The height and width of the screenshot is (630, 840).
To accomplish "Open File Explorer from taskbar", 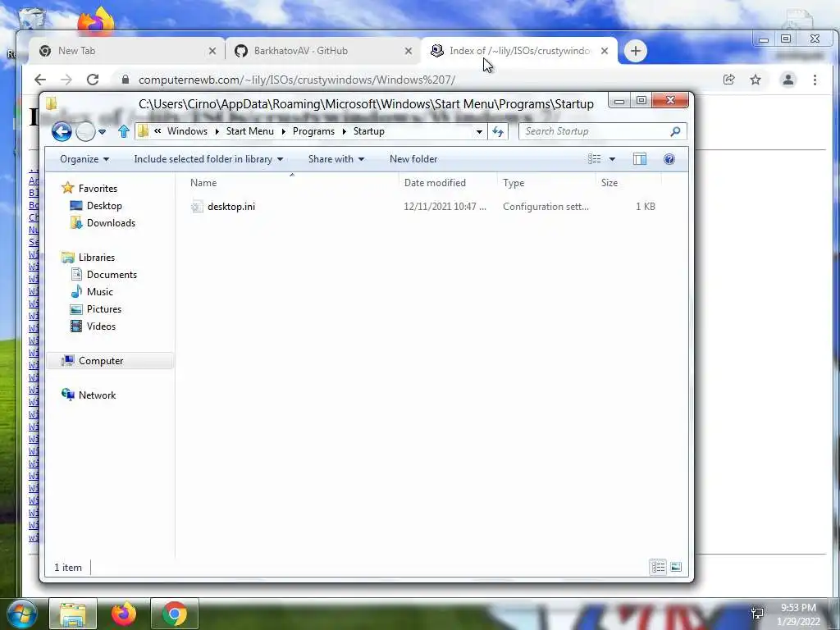I will (x=73, y=614).
